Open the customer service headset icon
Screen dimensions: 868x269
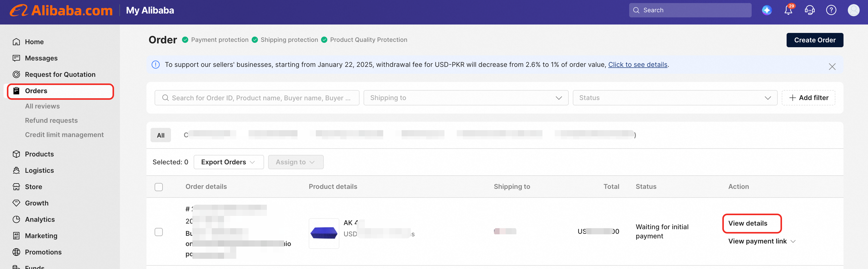point(810,10)
